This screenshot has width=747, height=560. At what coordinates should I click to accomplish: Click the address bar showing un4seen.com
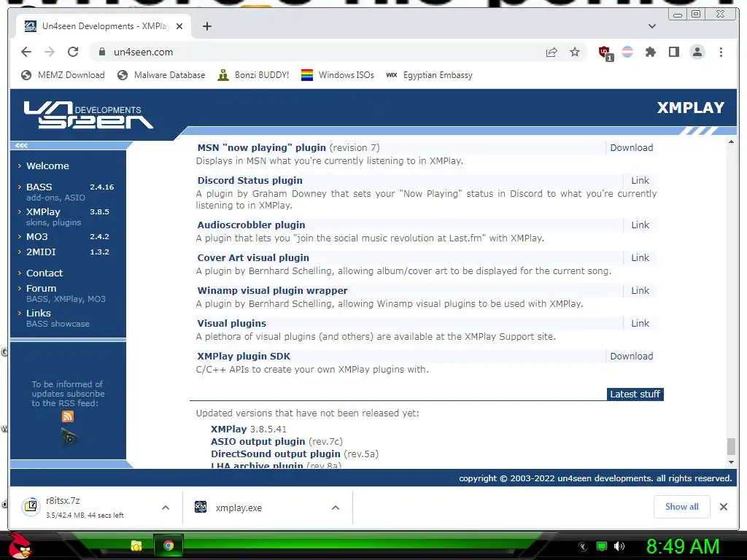pyautogui.click(x=314, y=52)
